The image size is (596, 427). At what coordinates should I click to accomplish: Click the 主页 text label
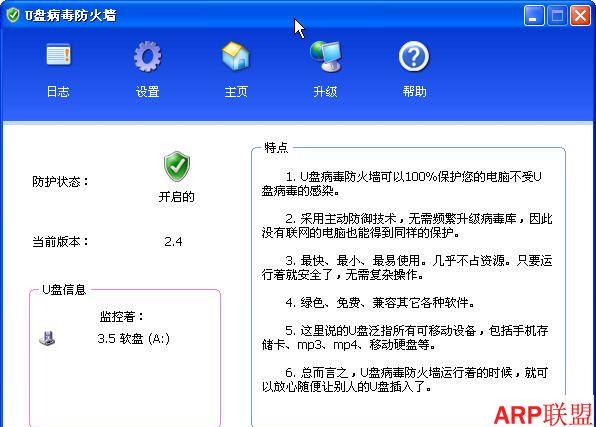pyautogui.click(x=236, y=91)
